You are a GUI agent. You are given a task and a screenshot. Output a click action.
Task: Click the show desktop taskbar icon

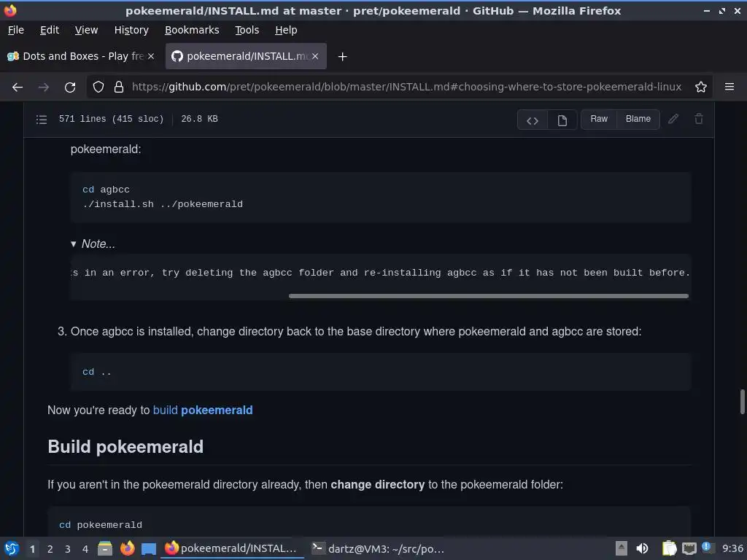[149, 548]
